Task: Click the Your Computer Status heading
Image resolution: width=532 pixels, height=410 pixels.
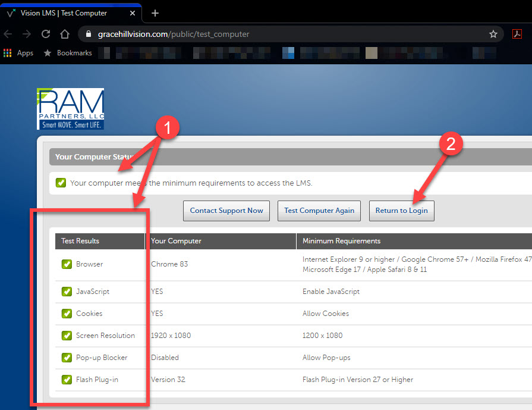Action: 95,157
